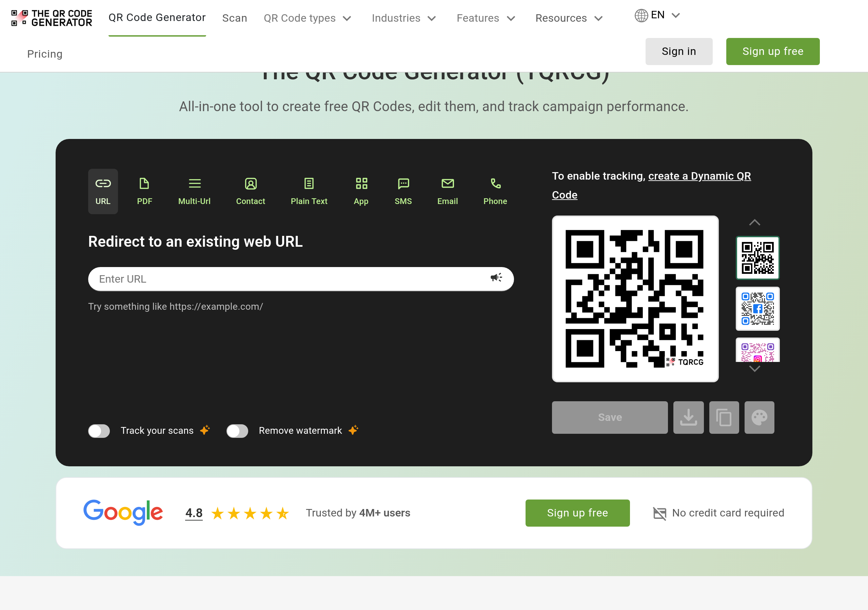The width and height of the screenshot is (868, 610).
Task: Click 'Redirect to an existing web URL' heading
Action: pos(195,242)
